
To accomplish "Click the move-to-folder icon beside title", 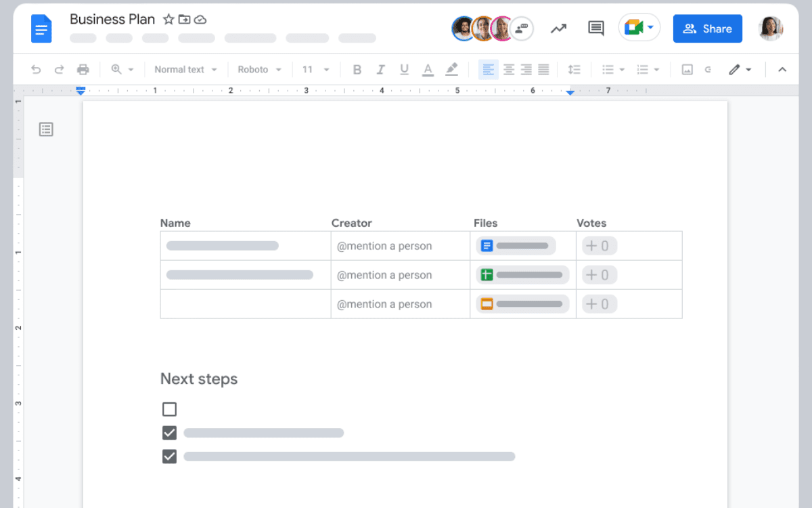I will click(184, 20).
